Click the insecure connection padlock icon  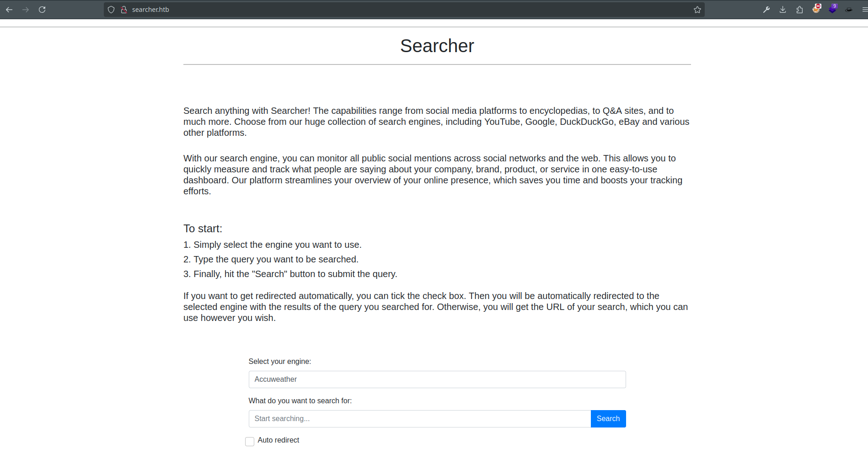[123, 10]
